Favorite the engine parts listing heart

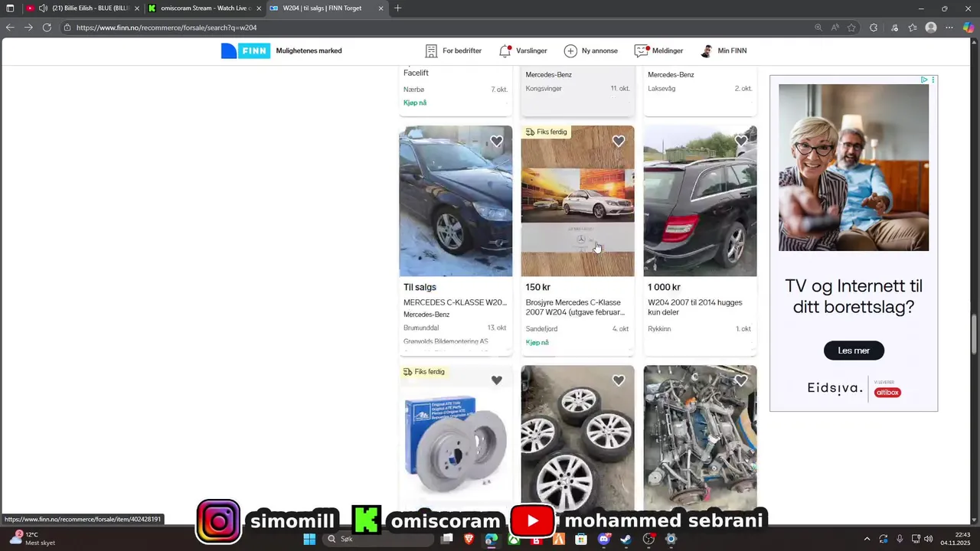click(x=741, y=380)
